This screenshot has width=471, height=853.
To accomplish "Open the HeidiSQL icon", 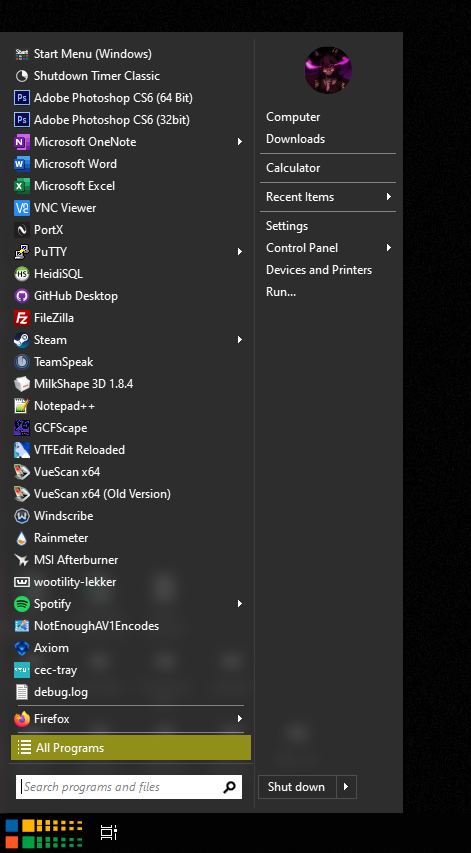I will [x=22, y=274].
